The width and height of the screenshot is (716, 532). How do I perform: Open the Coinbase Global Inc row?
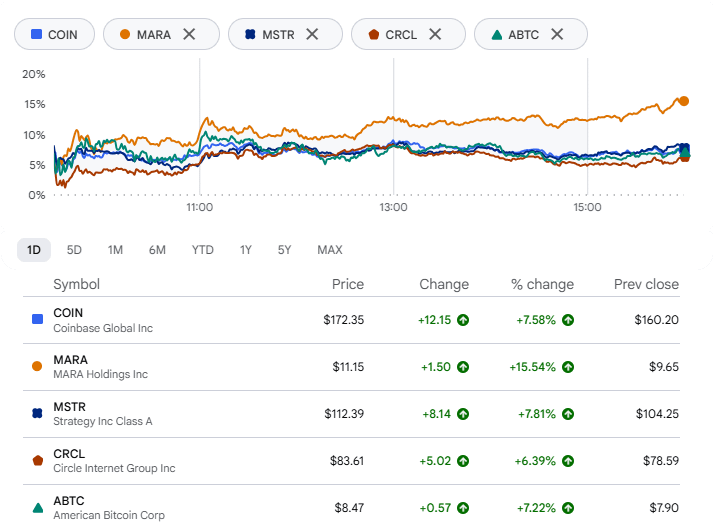[351, 320]
